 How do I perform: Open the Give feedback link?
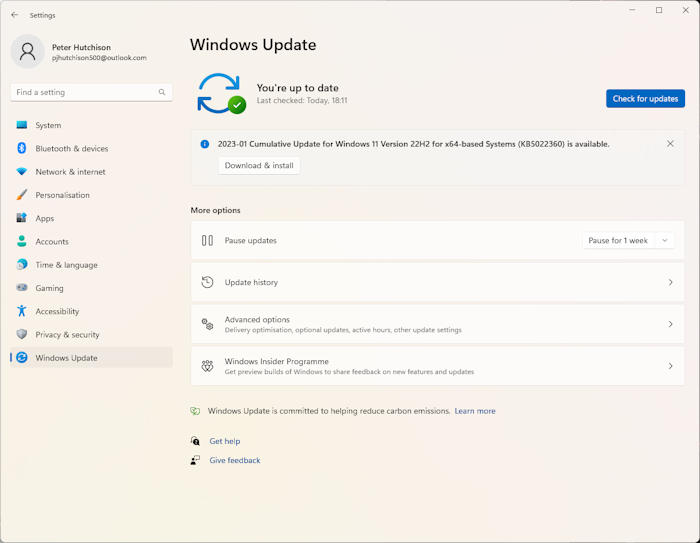click(235, 460)
